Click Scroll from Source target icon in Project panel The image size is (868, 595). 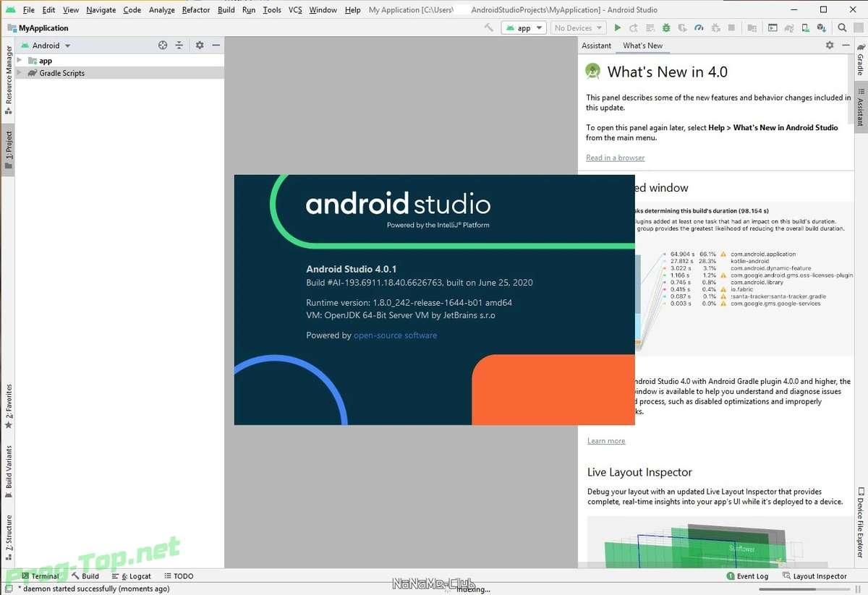click(x=163, y=46)
